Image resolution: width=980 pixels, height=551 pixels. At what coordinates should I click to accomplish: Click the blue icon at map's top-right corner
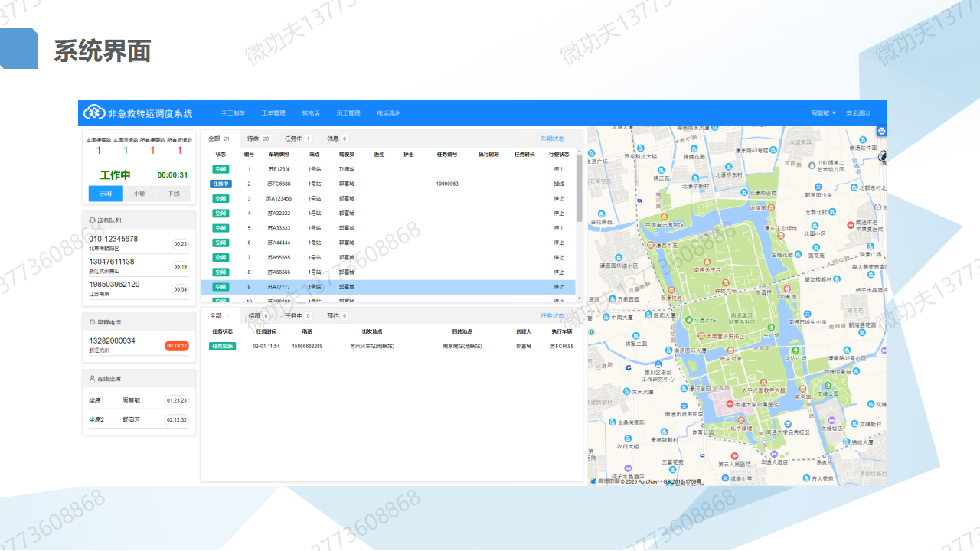(880, 131)
